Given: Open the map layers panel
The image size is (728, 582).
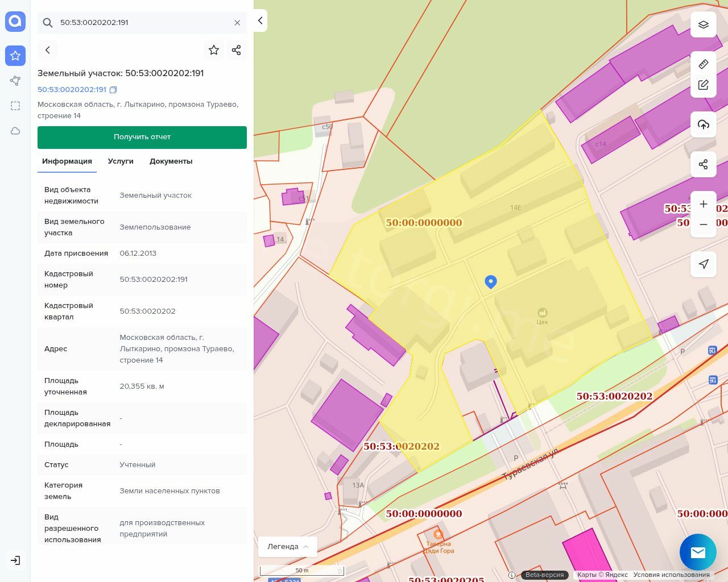Looking at the screenshot, I should (x=703, y=25).
